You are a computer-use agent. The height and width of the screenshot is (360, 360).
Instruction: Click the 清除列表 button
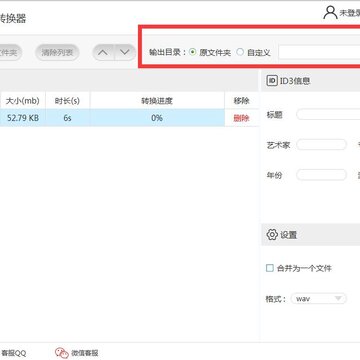pyautogui.click(x=57, y=52)
